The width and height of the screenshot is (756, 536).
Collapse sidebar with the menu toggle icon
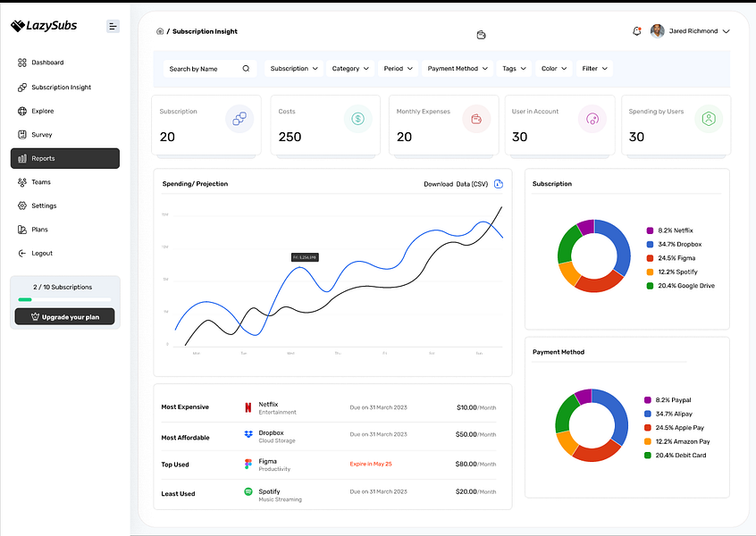coord(113,26)
